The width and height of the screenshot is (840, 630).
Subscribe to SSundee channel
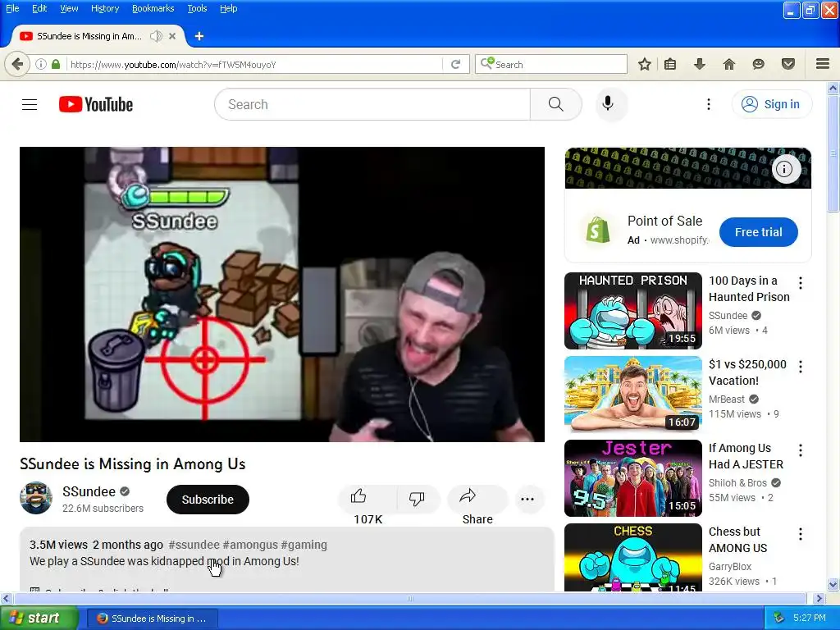coord(208,500)
